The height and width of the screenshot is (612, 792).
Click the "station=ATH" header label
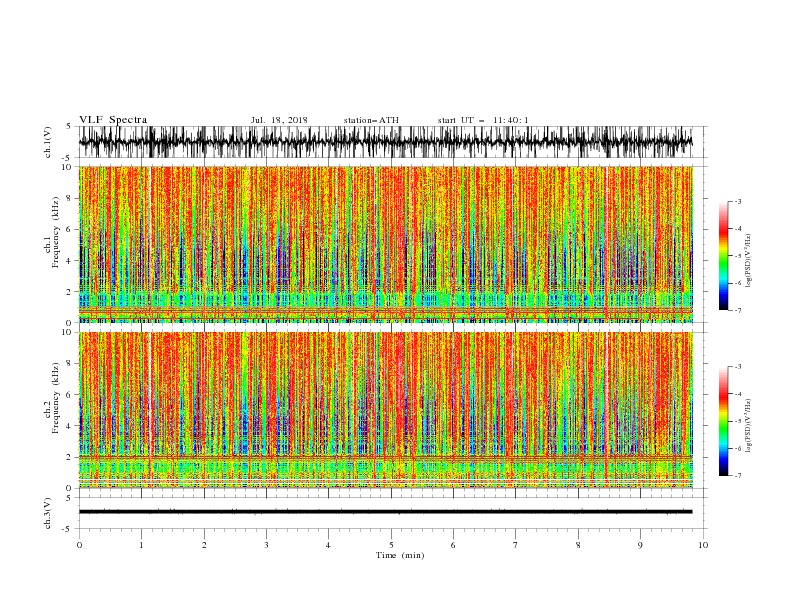click(371, 120)
